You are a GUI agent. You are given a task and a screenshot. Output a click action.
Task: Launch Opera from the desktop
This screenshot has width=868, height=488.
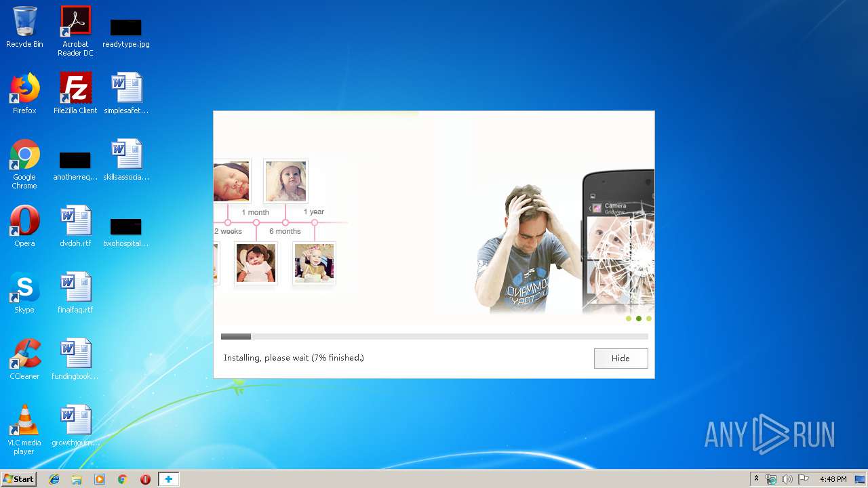click(x=24, y=226)
